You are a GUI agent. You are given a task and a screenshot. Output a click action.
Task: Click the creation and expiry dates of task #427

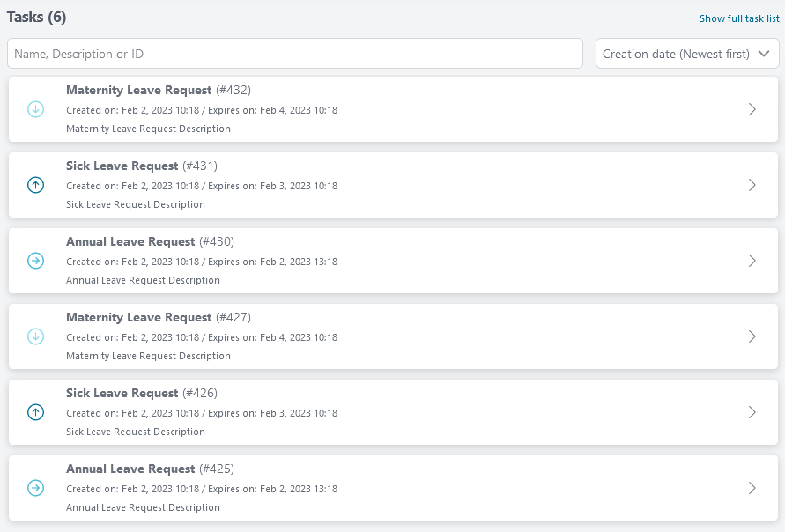click(202, 337)
